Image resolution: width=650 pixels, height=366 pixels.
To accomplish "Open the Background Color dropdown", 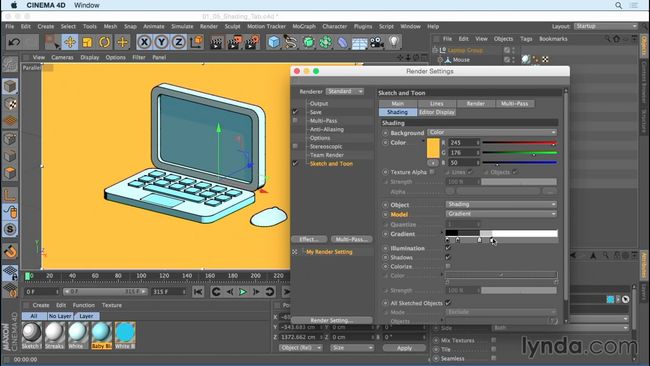I will click(492, 132).
